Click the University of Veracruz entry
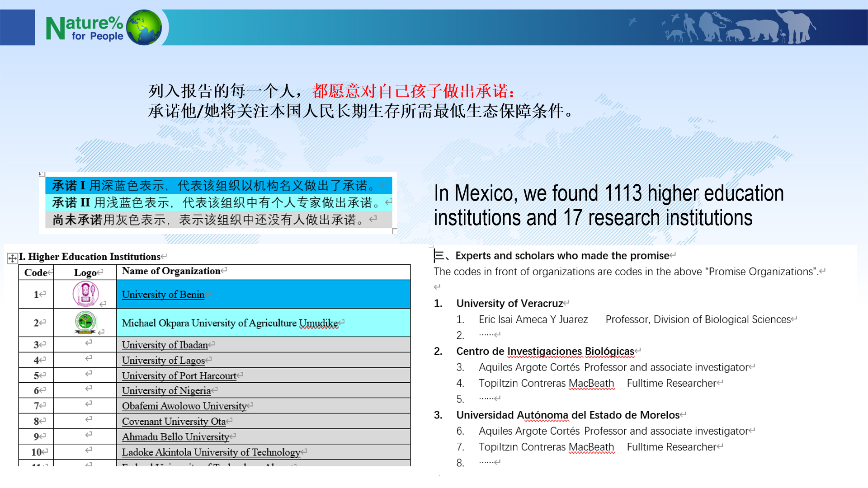This screenshot has height=488, width=868. coord(509,303)
